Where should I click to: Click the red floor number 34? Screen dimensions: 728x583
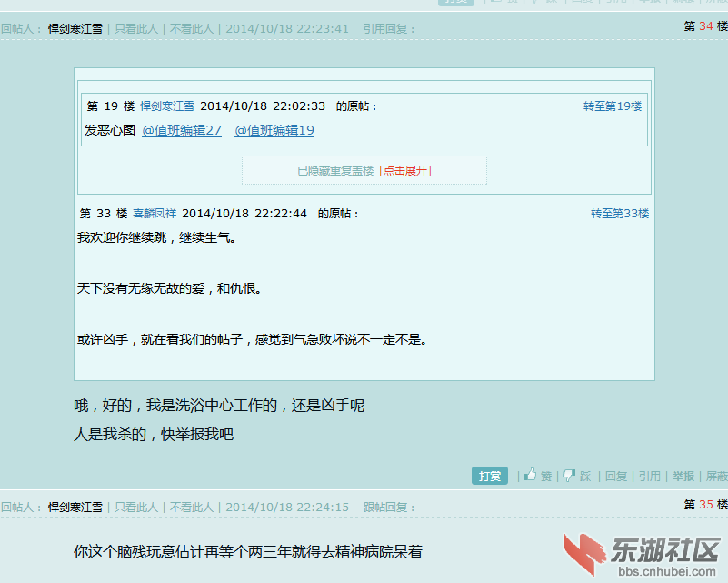[x=705, y=26]
